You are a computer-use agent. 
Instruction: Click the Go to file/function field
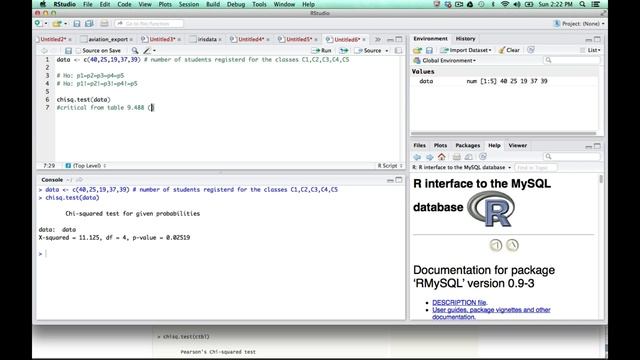pyautogui.click(x=149, y=24)
